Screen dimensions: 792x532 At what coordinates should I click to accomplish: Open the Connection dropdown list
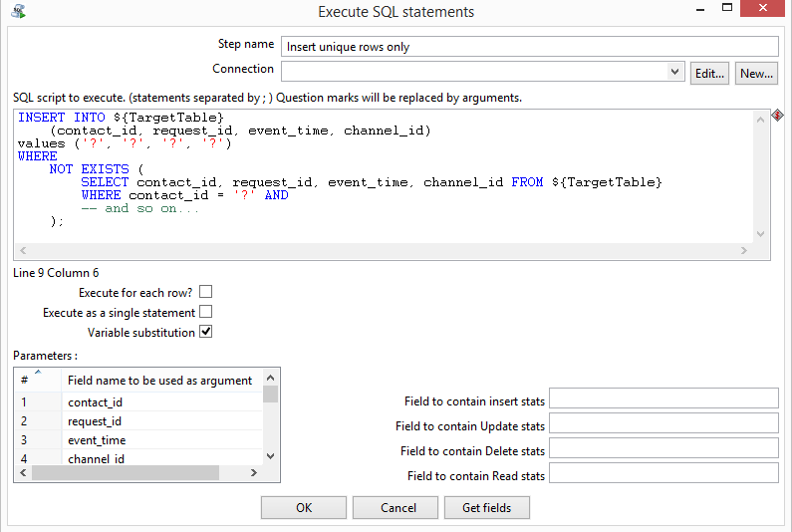(674, 73)
